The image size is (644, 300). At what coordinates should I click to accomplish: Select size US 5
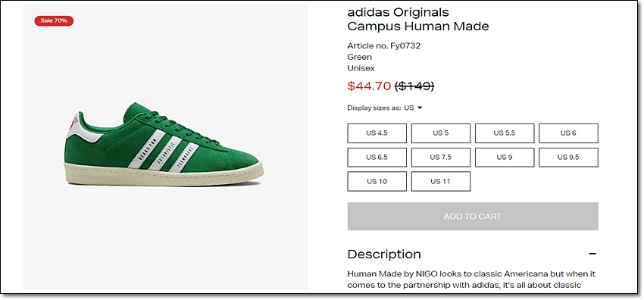441,133
